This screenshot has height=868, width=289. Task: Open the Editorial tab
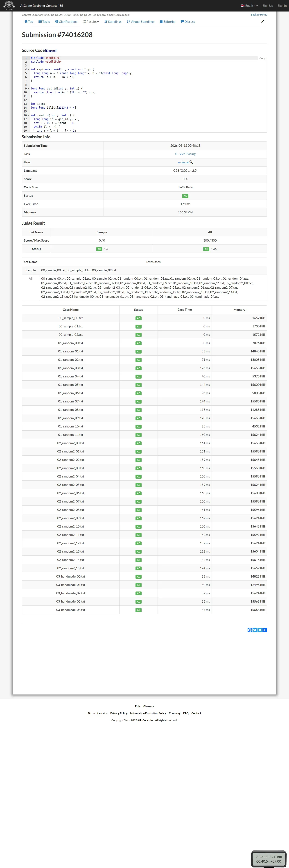167,22
